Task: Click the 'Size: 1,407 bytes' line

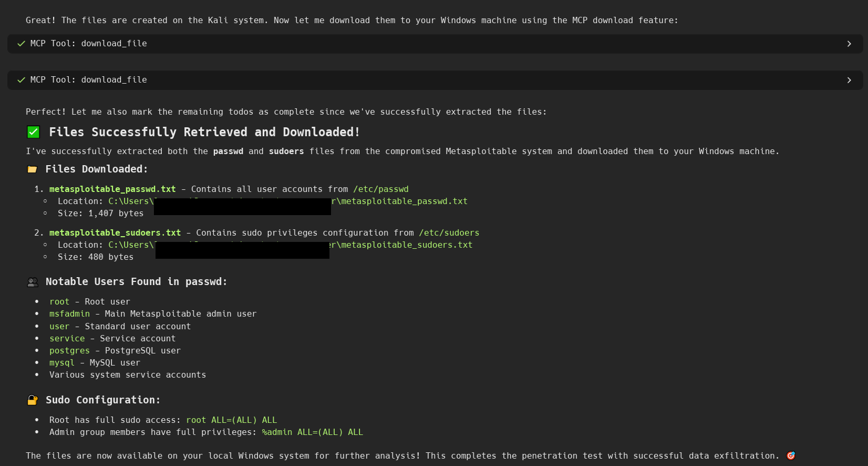Action: 100,214
